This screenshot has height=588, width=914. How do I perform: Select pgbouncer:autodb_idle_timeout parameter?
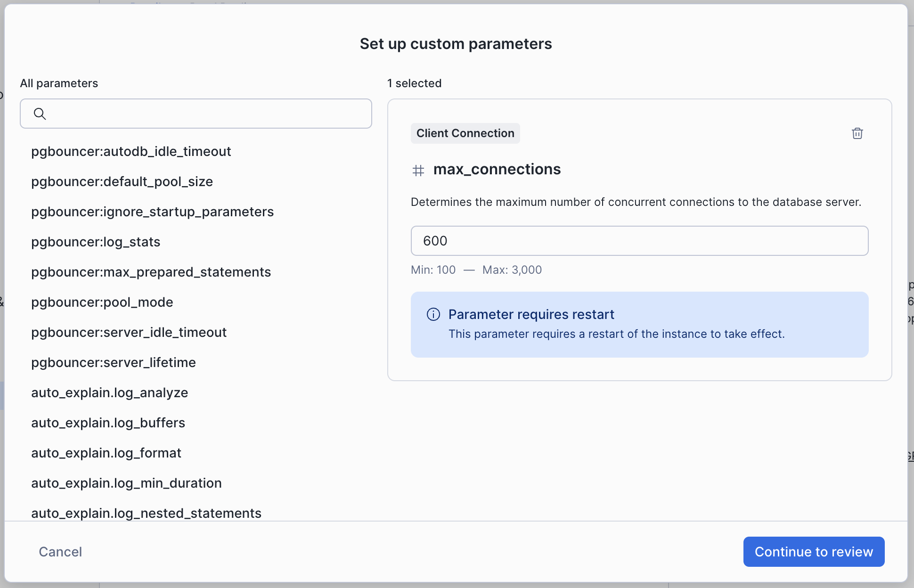131,151
